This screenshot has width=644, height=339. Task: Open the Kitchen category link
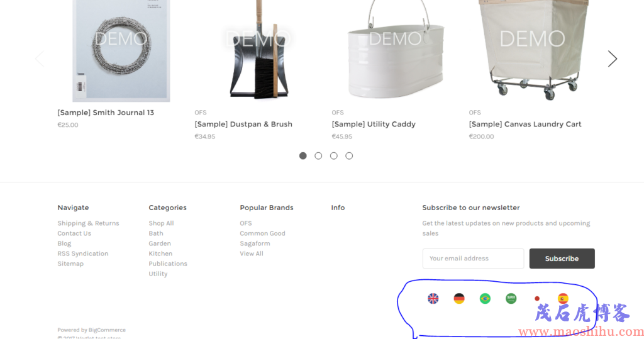click(x=160, y=253)
